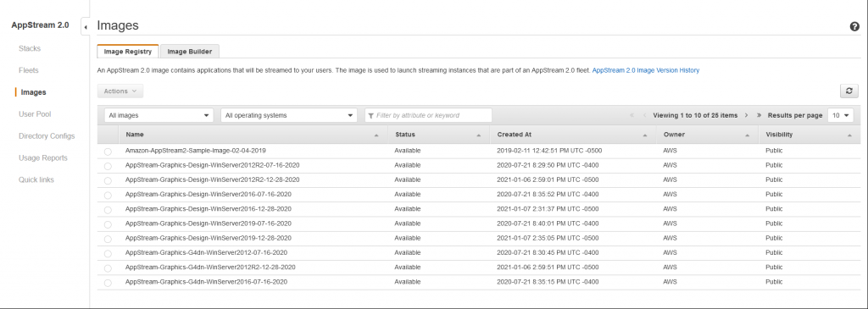Open AppStream 2.0 Image Version History link
The image size is (868, 309).
coord(645,70)
